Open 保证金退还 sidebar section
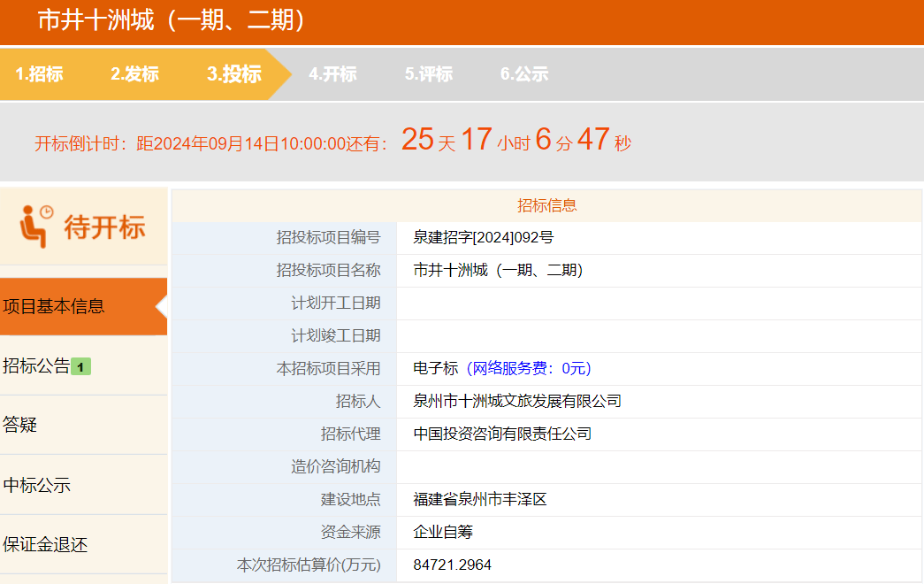Screen dimensions: 924x584 click(x=45, y=544)
